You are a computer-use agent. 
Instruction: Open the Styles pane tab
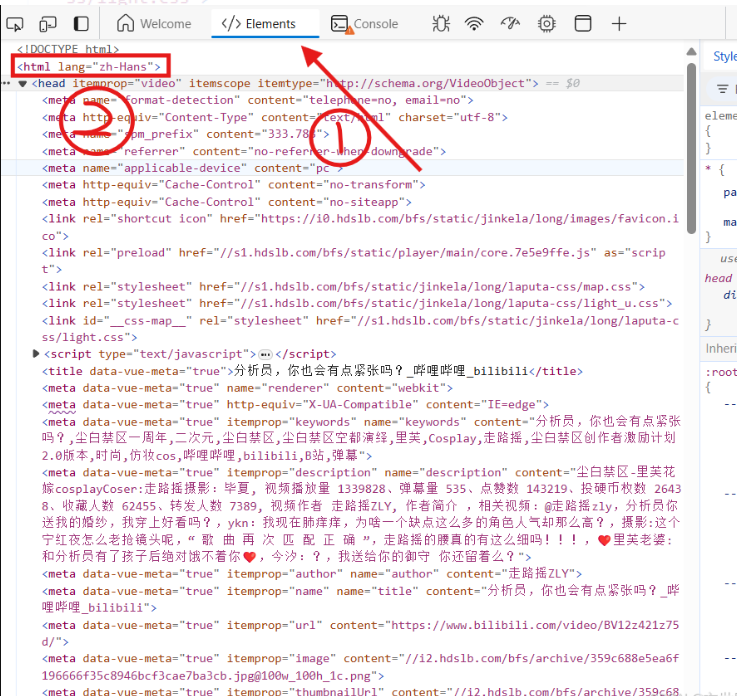click(x=725, y=56)
